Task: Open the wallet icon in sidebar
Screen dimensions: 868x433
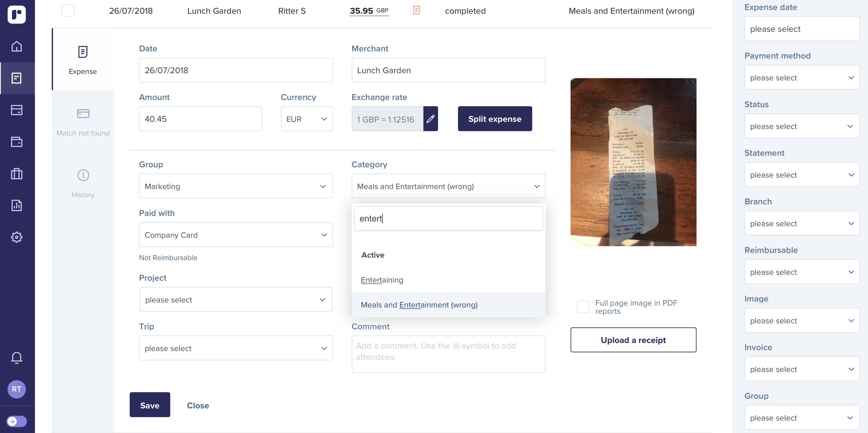Action: pos(17,142)
